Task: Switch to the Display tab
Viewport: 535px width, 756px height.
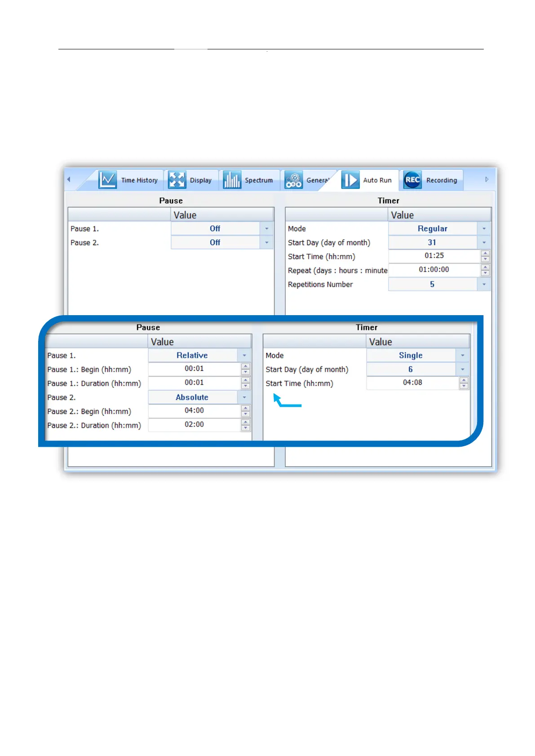Action: point(190,180)
